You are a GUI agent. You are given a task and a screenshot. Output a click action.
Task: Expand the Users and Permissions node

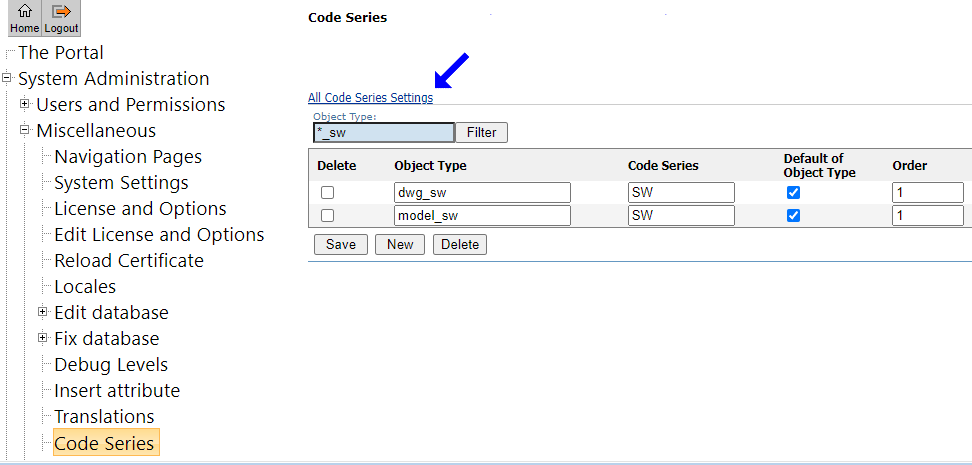[25, 104]
